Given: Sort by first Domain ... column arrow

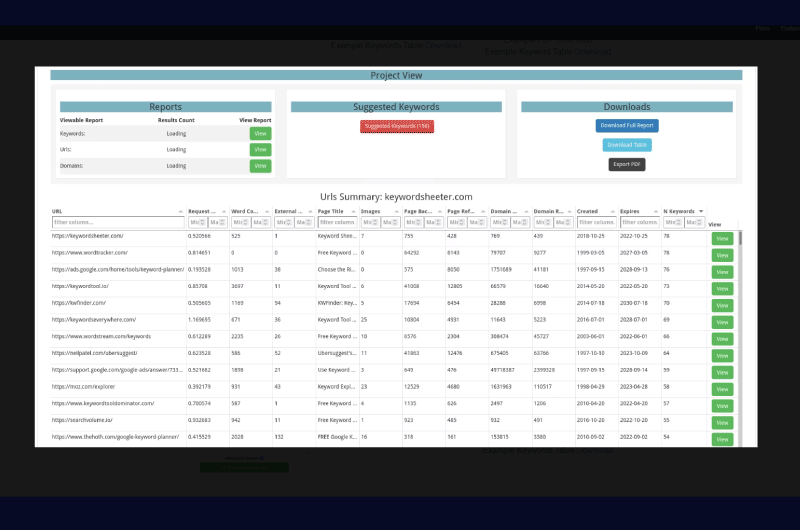Looking at the screenshot, I should click(526, 212).
